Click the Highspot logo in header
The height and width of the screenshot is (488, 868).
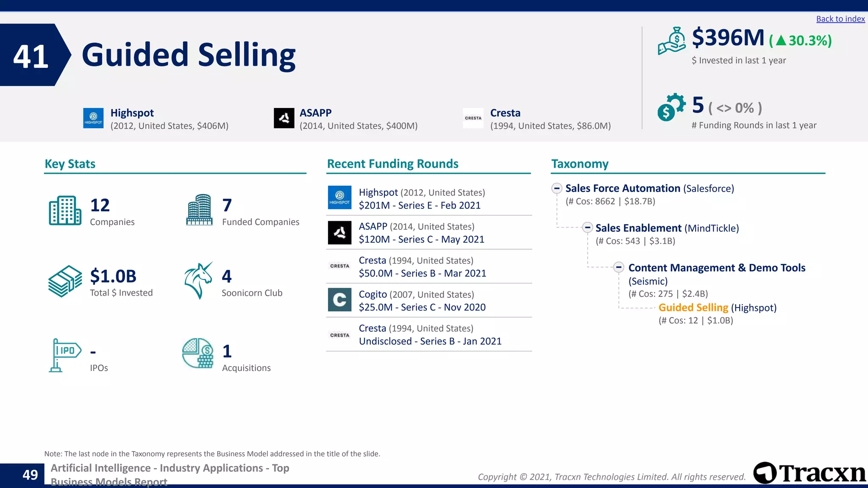coord(93,118)
